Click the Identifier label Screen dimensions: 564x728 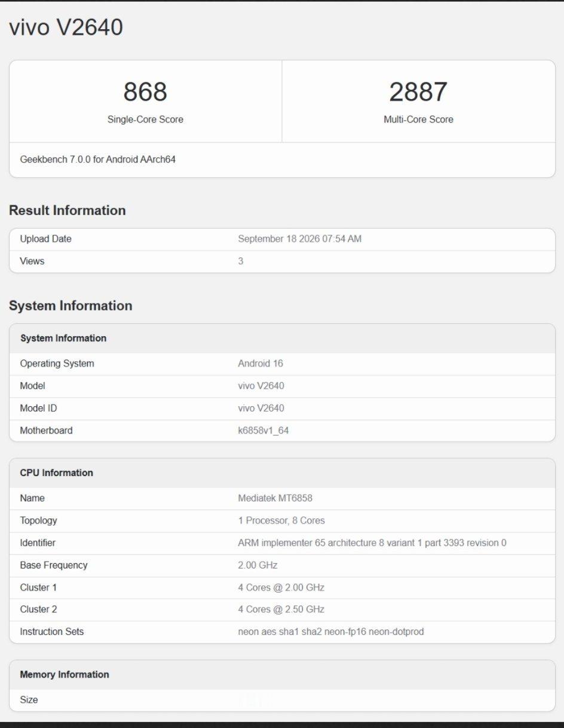(38, 543)
